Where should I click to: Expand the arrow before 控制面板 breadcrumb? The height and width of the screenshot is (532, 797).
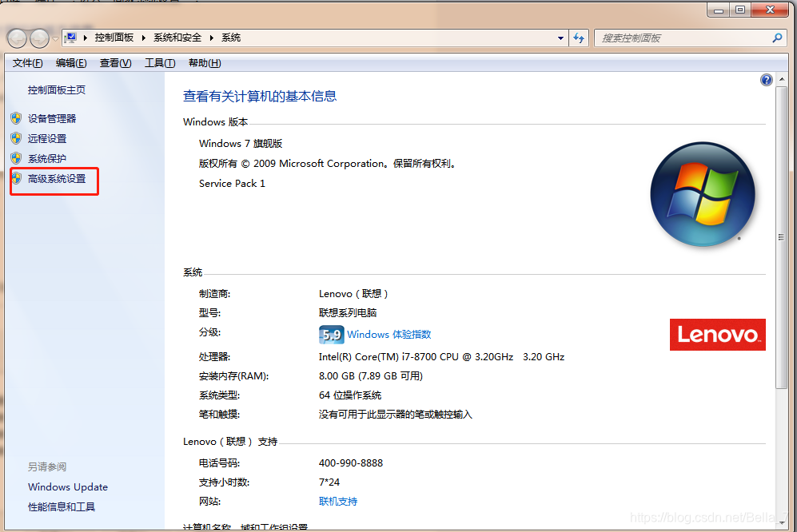(86, 38)
